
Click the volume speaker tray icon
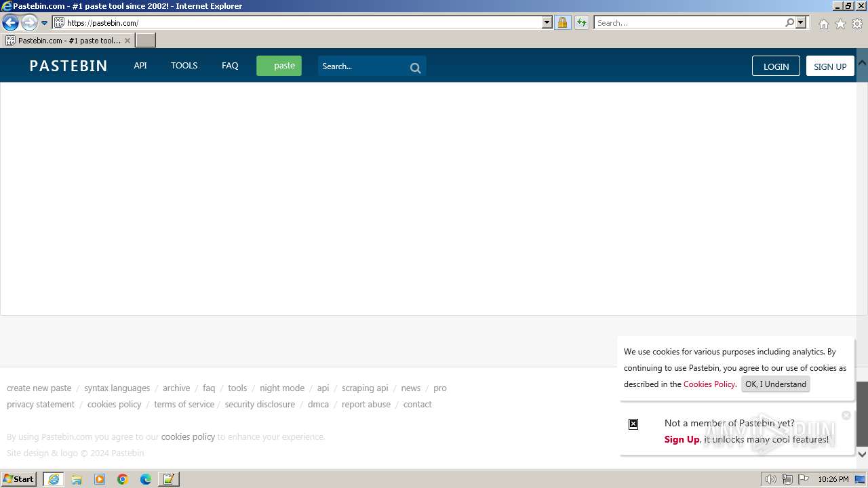771,479
